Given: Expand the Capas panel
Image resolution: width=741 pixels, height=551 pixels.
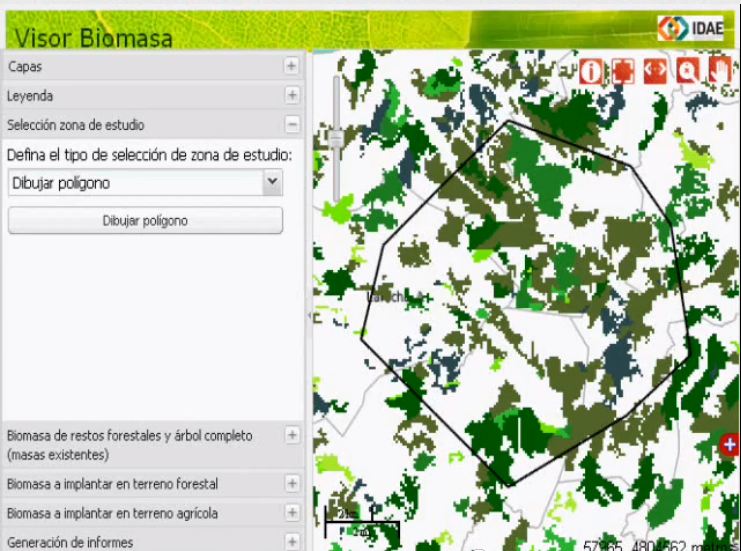Looking at the screenshot, I should (292, 66).
